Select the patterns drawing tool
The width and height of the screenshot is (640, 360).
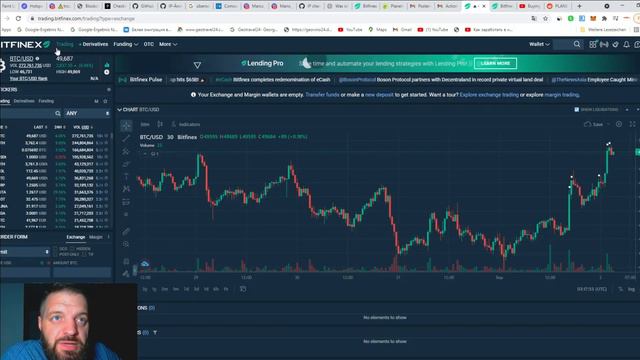tap(126, 189)
